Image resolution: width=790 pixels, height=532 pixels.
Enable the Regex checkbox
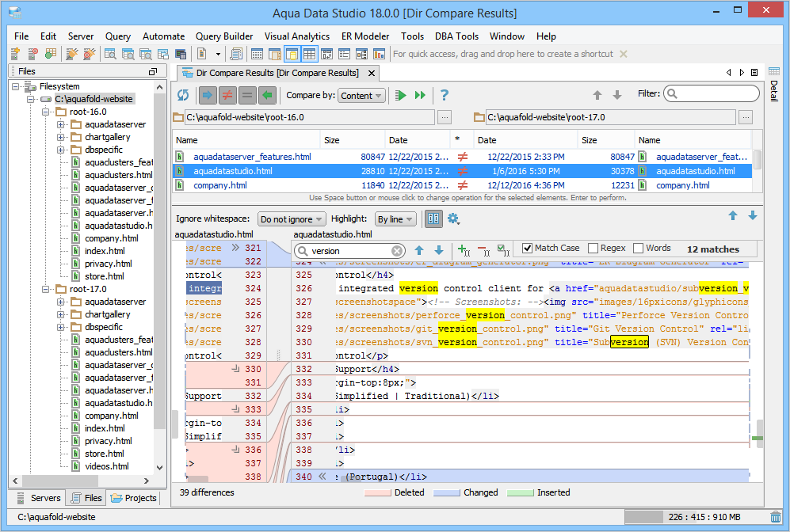tap(594, 249)
